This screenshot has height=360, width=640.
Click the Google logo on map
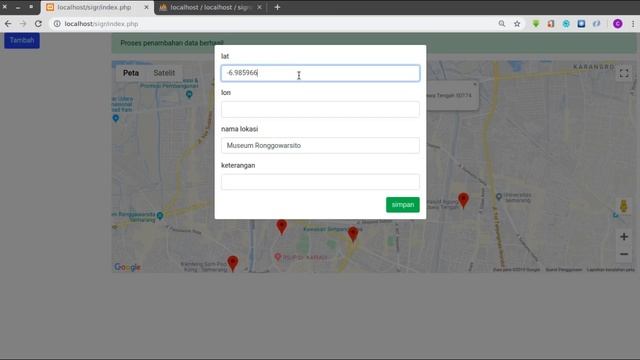[x=127, y=267]
